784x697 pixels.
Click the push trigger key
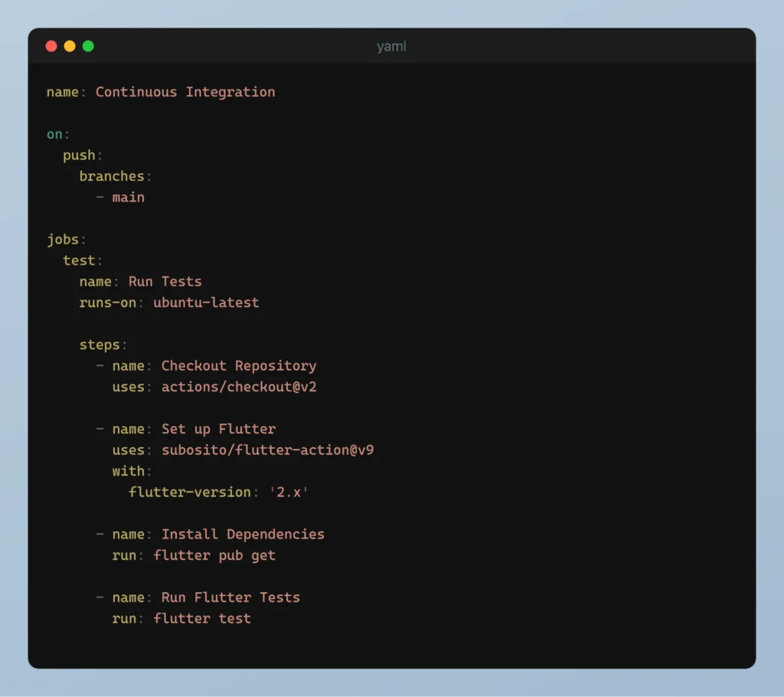pyautogui.click(x=79, y=155)
